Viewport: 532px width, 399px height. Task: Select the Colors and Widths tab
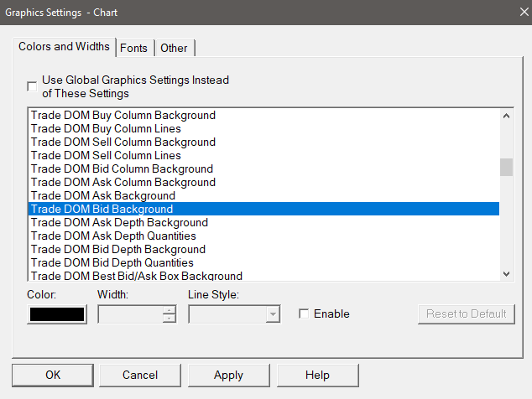(64, 47)
